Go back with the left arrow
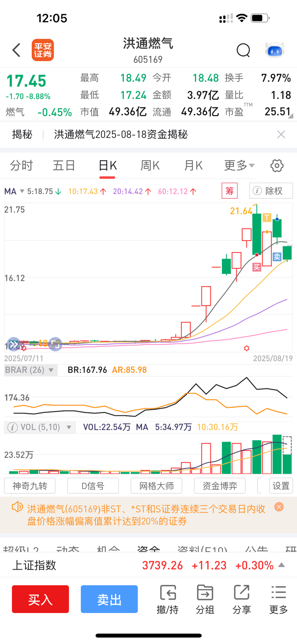The height and width of the screenshot is (644, 297). pos(16,50)
